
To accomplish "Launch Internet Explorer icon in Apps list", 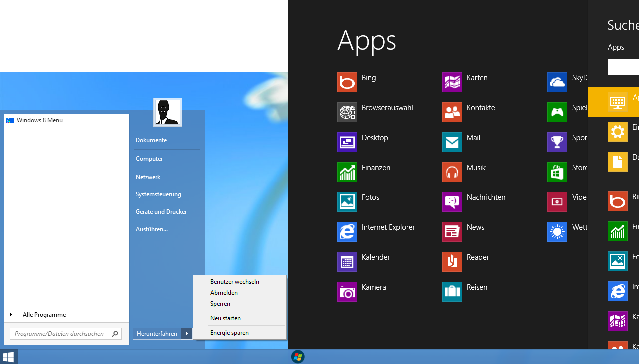I will click(x=347, y=232).
